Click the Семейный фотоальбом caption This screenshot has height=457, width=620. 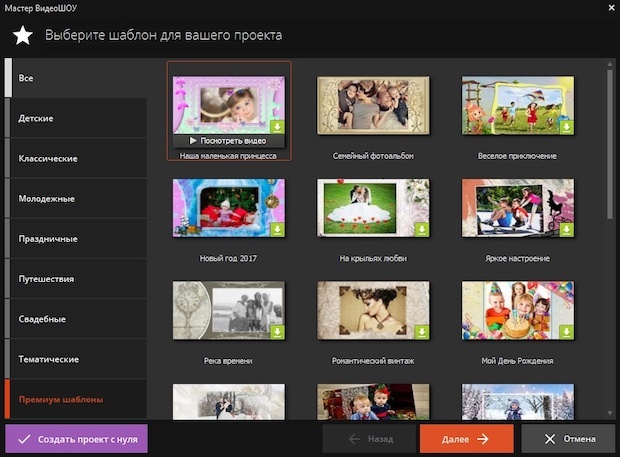coord(373,156)
